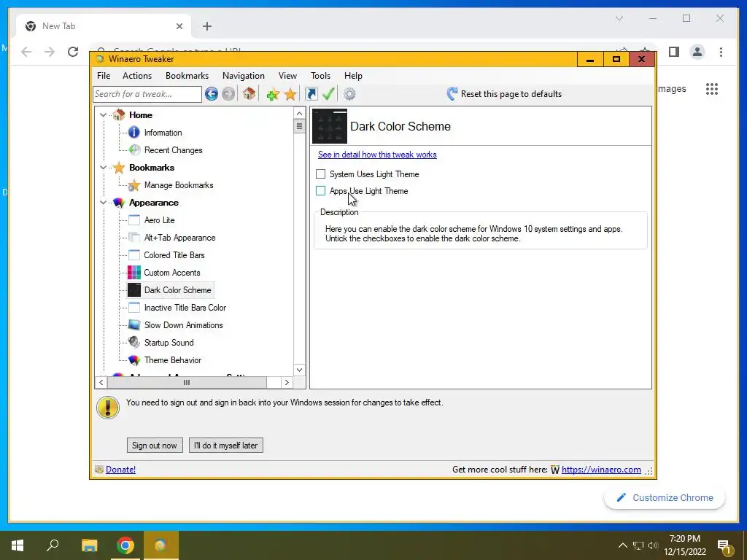Click the Reset page blue arrow icon
The height and width of the screenshot is (560, 747).
tap(452, 94)
